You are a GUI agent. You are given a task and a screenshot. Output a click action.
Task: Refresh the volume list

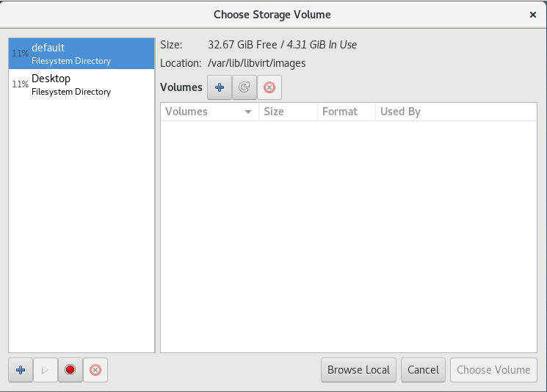pos(244,87)
